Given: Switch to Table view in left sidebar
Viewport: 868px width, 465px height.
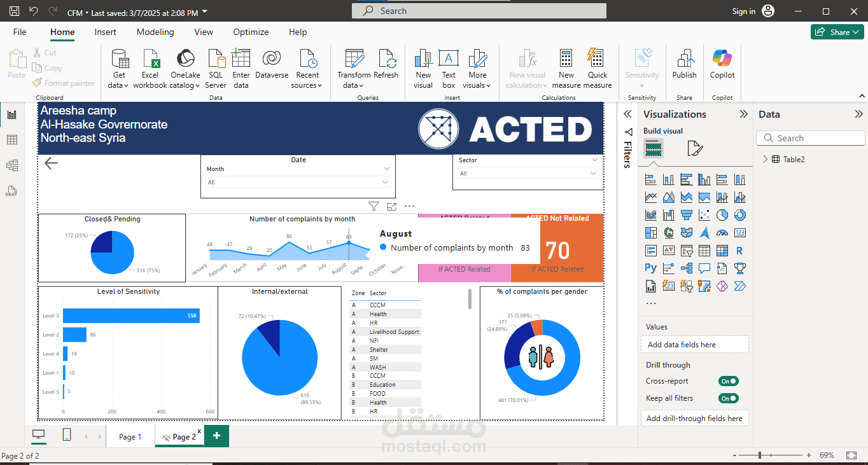Looking at the screenshot, I should pos(11,140).
